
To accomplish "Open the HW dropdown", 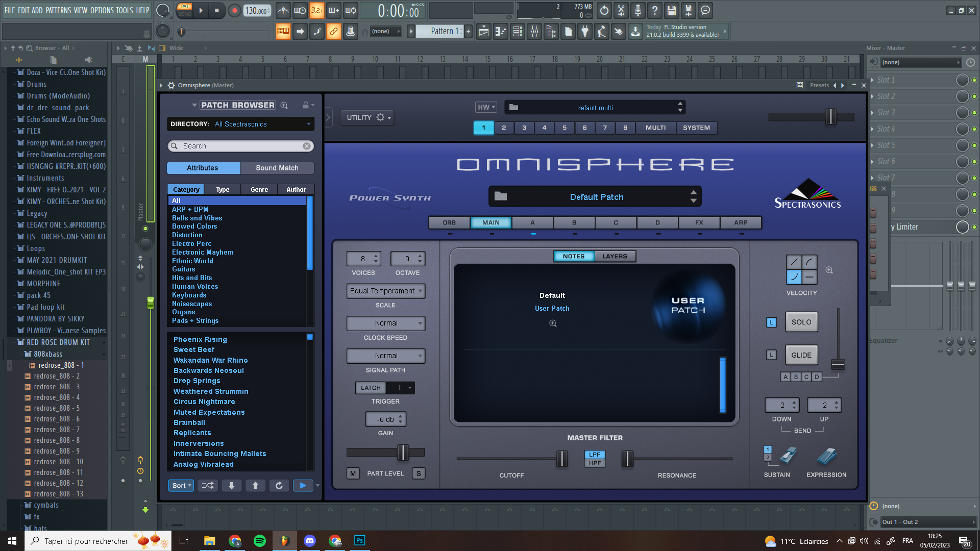I will 486,107.
